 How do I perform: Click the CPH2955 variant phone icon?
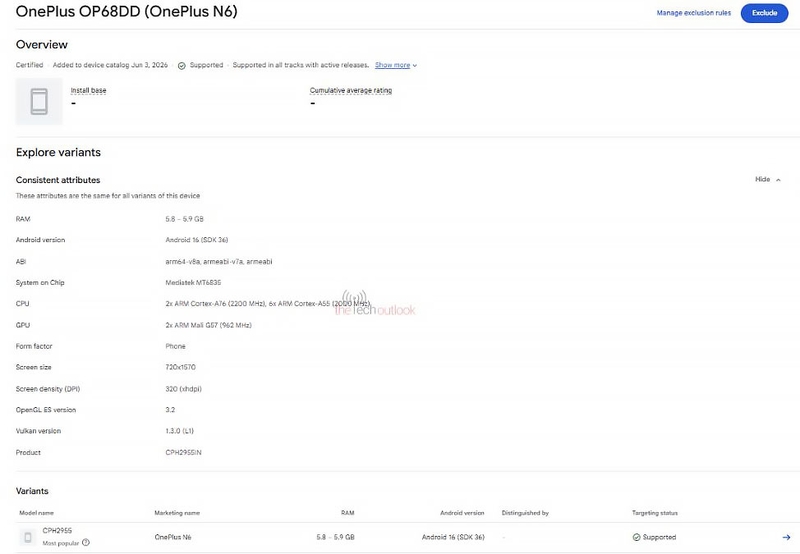point(28,537)
